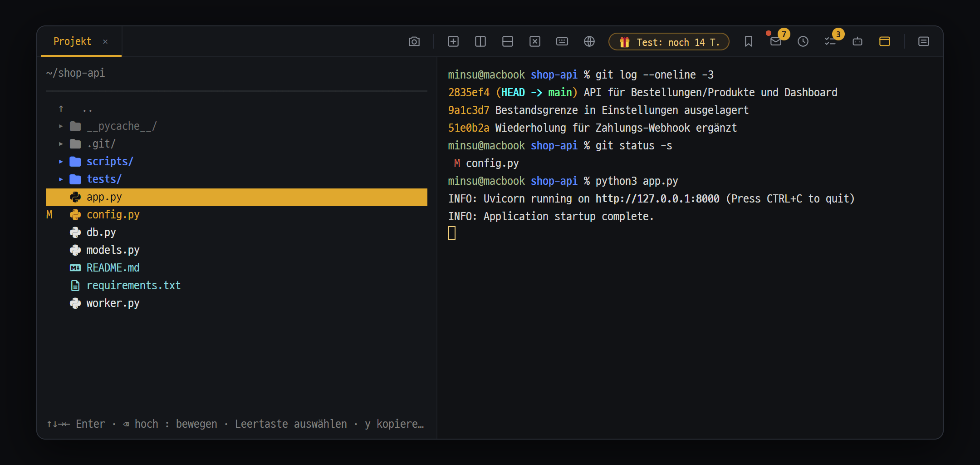Viewport: 980px width, 465px height.
Task: Open README.md in the file tree
Action: pyautogui.click(x=237, y=268)
